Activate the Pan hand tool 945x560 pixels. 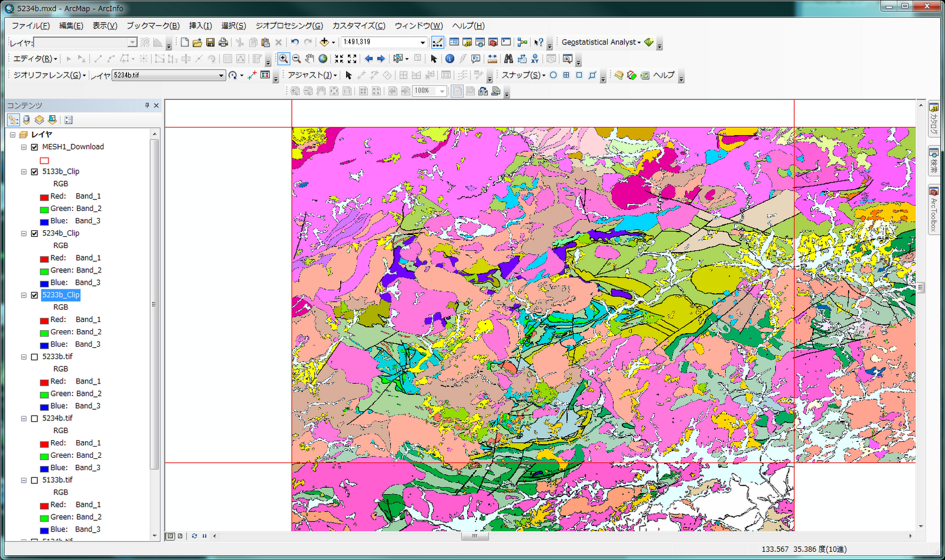[309, 58]
